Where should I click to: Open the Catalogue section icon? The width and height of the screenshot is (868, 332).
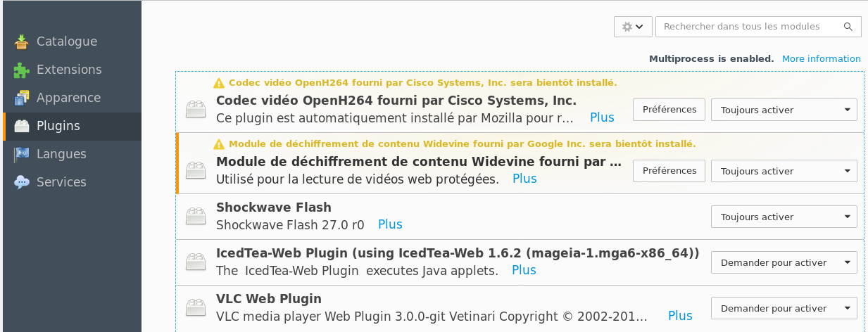[x=22, y=41]
